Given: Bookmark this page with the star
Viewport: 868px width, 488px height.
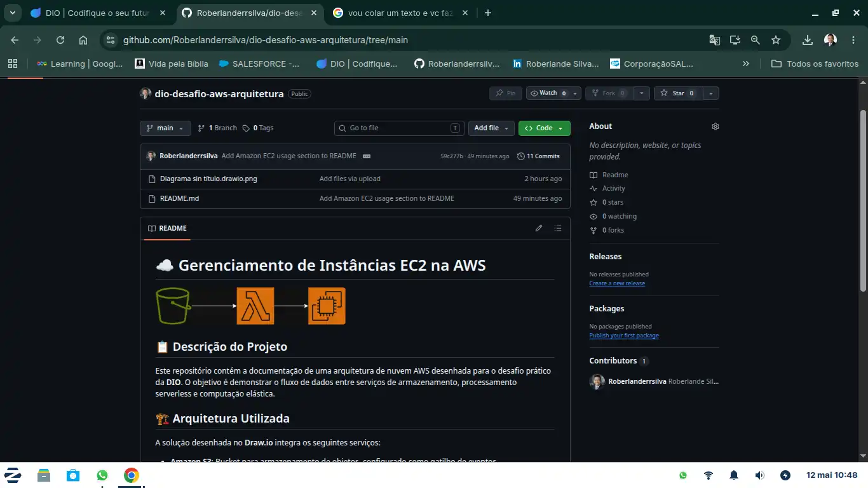Looking at the screenshot, I should (776, 40).
